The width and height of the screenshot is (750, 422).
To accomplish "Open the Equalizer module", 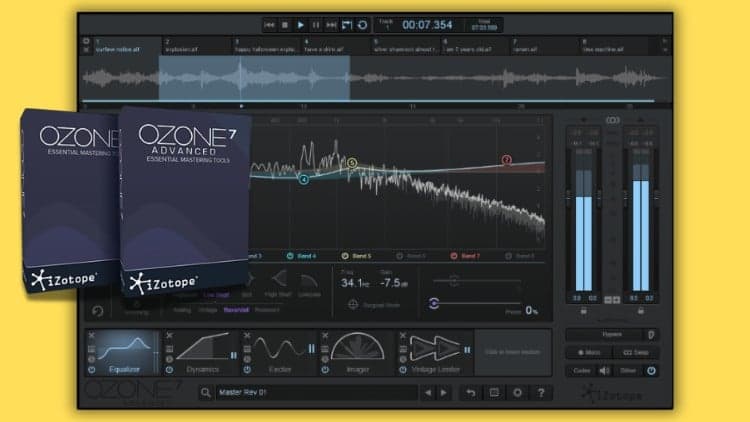I will [123, 352].
